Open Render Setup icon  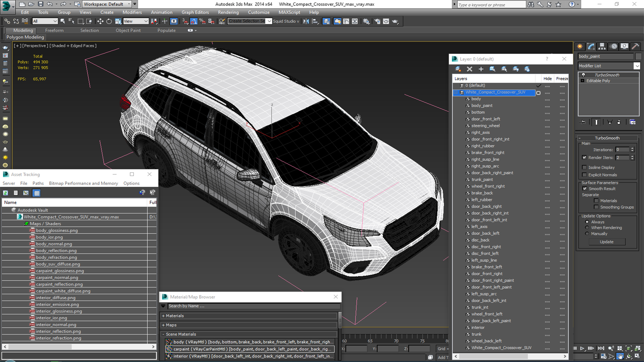coord(377,21)
